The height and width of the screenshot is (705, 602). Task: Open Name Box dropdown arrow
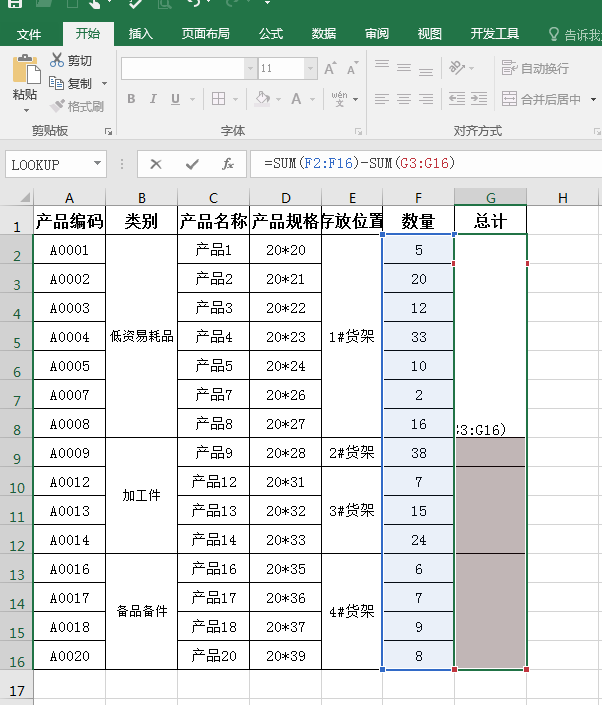tap(97, 163)
